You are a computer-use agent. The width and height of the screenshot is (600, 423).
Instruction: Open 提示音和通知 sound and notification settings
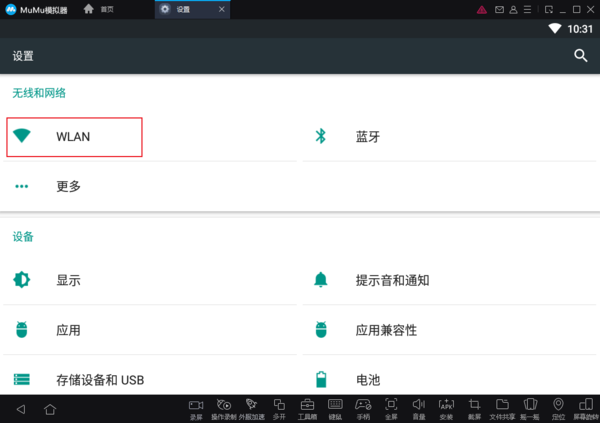point(392,280)
